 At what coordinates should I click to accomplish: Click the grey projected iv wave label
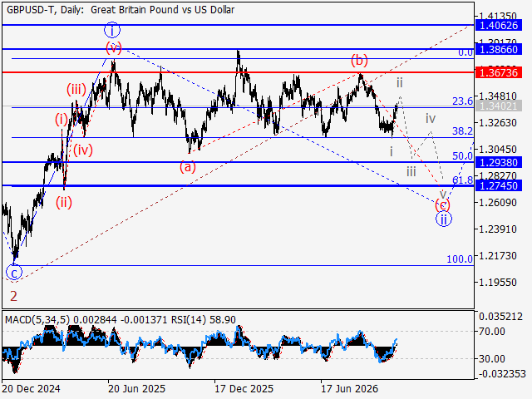pyautogui.click(x=431, y=118)
